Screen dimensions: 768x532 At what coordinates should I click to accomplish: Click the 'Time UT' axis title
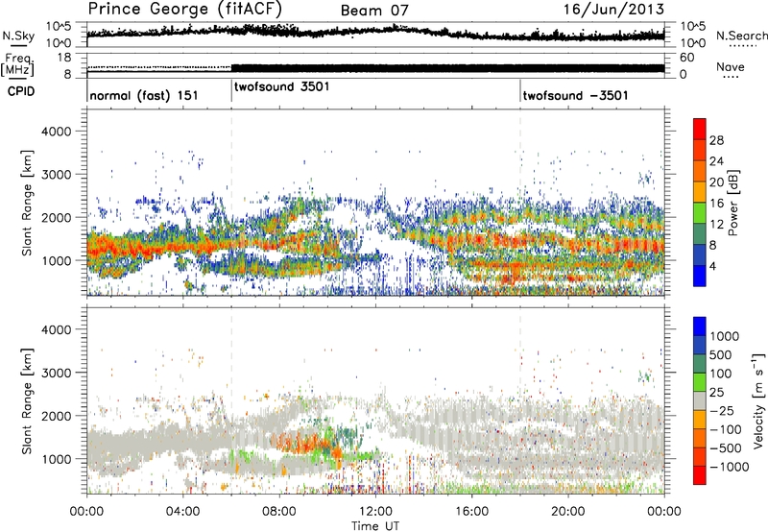click(375, 526)
